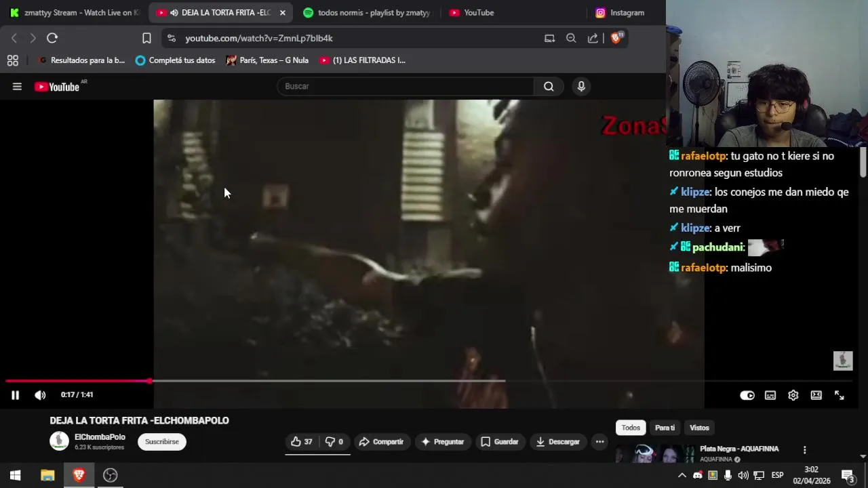Select the Todos filter chip
Screen dimensions: 868x488
point(631,428)
